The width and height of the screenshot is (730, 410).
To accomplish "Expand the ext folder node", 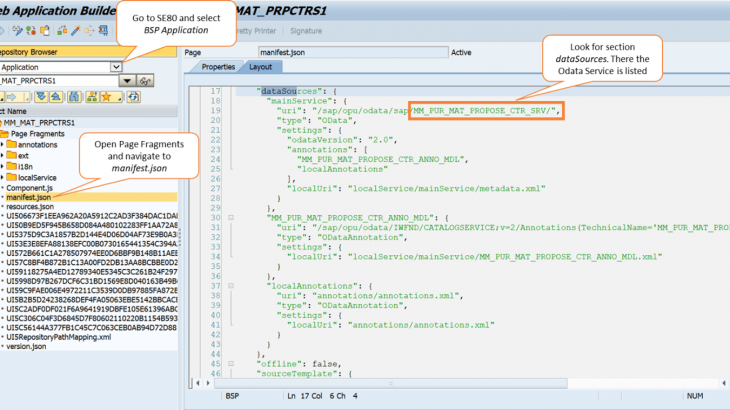I will (x=2, y=156).
